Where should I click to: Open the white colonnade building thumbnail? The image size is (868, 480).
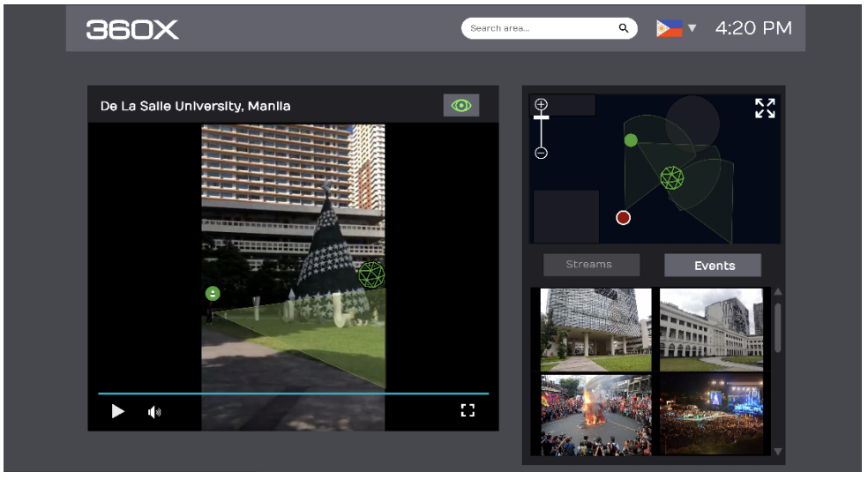coord(711,330)
